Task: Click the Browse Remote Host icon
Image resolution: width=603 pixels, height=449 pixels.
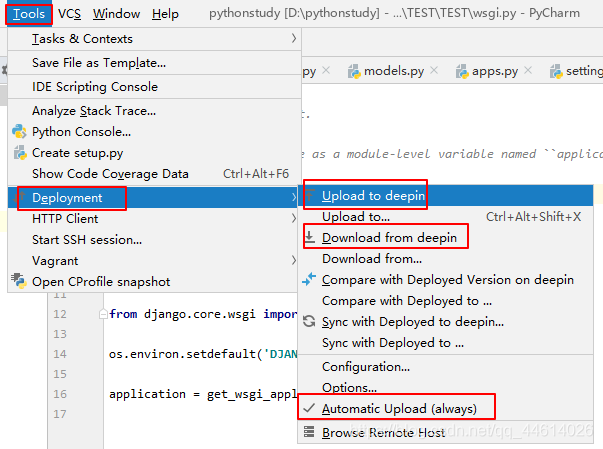Action: (x=309, y=432)
